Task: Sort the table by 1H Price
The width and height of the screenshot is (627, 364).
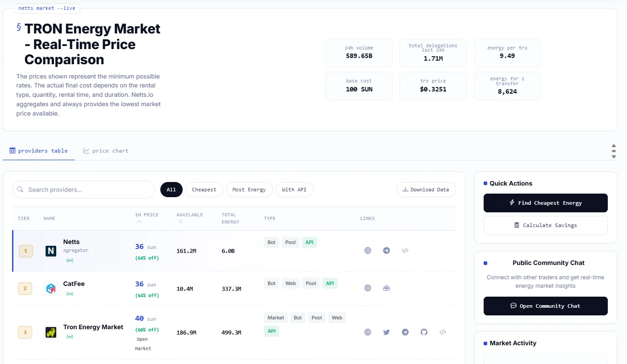Action: [x=146, y=218]
